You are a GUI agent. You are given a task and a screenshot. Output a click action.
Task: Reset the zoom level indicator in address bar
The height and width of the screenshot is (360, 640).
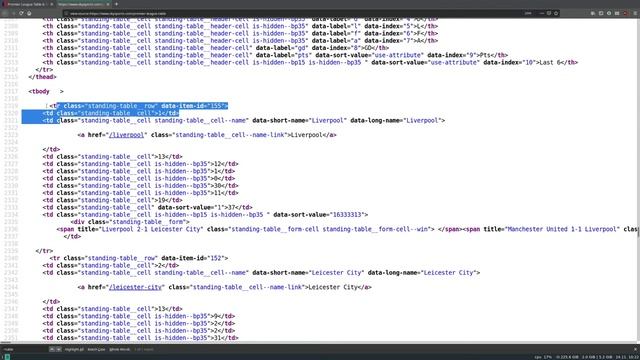[x=528, y=13]
